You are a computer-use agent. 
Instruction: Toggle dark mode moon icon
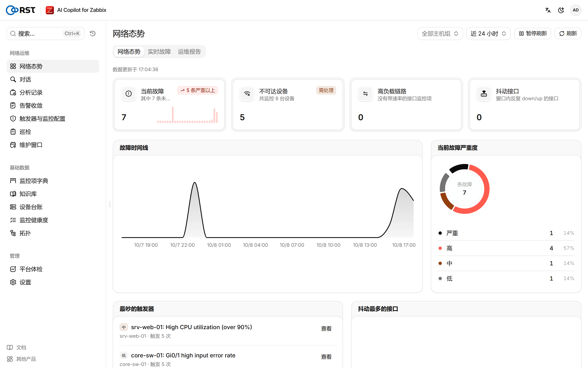point(561,10)
